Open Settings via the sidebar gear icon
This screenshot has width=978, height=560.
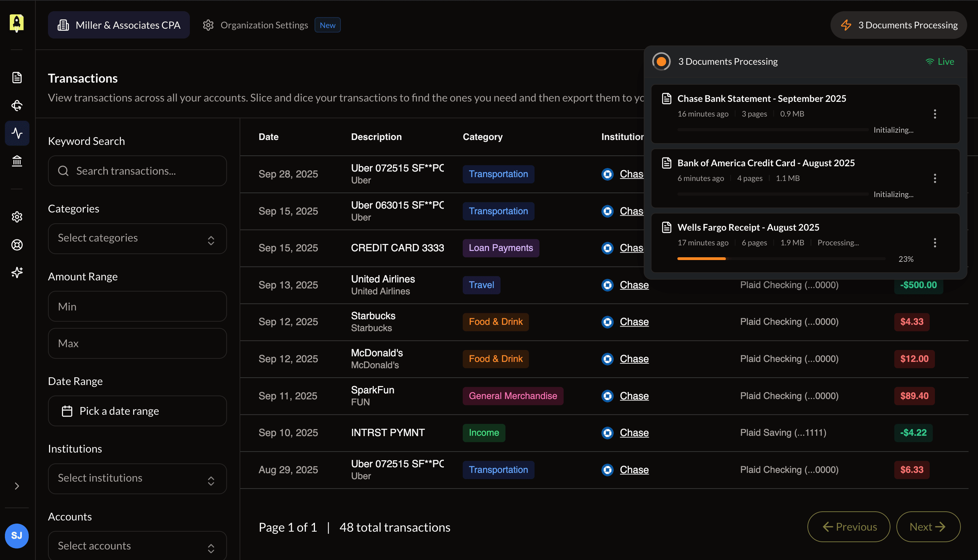point(17,217)
